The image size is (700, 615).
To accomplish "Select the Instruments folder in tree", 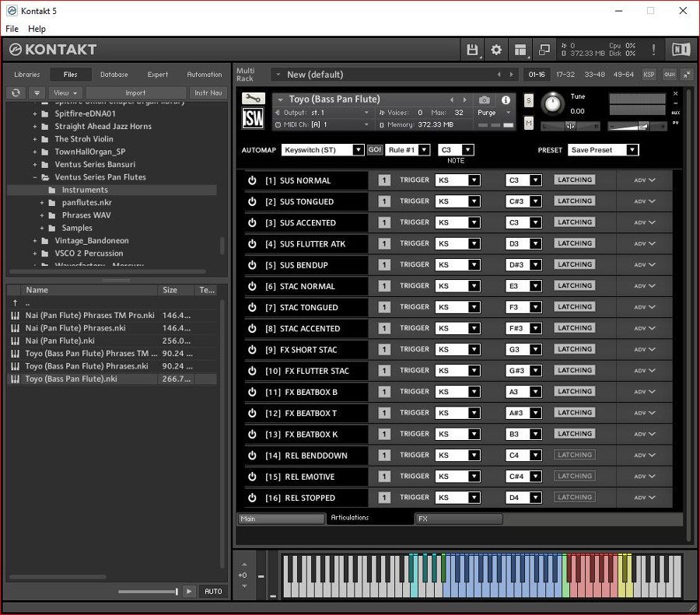I will tap(112, 190).
